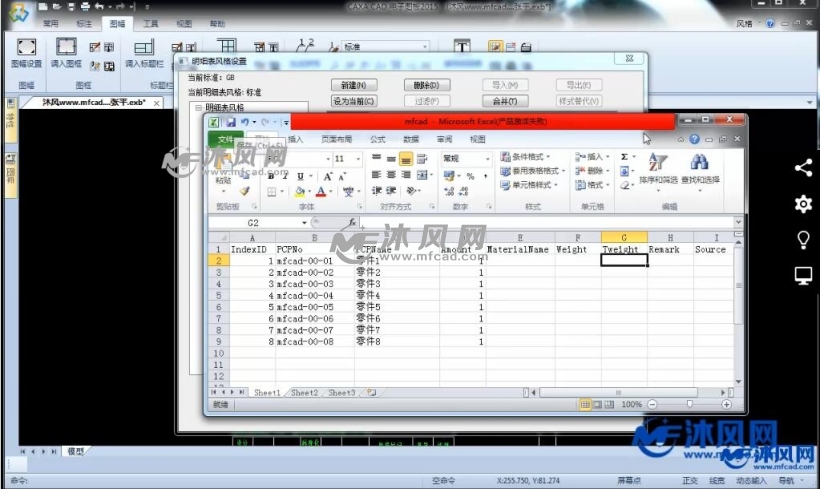Toggle the highlighted bottom align button

(x=406, y=158)
